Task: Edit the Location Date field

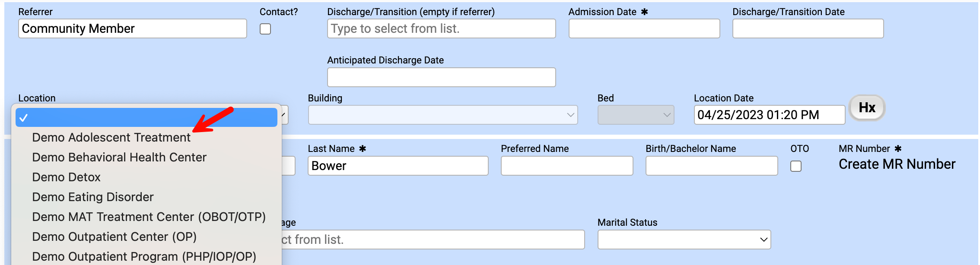Action: [x=769, y=115]
